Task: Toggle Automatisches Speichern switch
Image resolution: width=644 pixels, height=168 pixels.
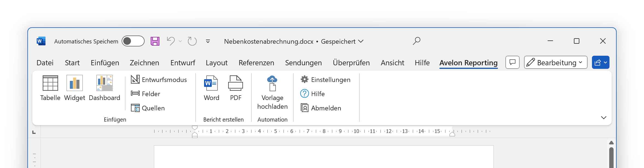Action: 133,41
